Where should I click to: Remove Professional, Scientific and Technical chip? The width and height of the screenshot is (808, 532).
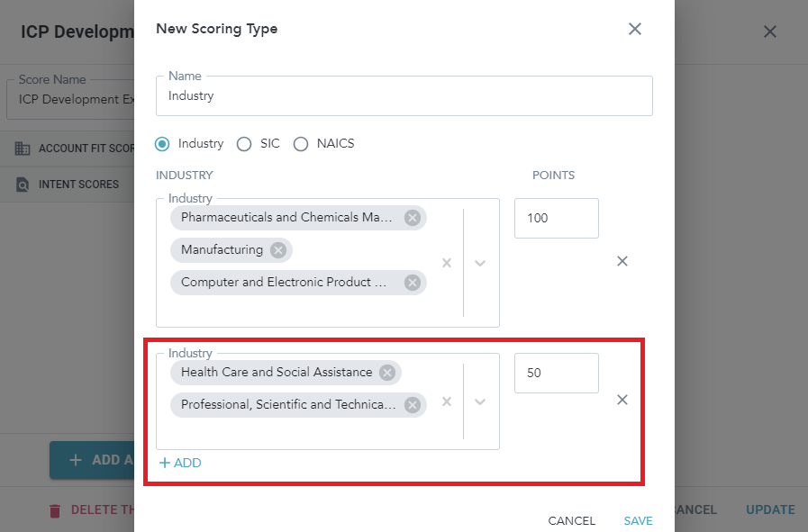pos(412,405)
